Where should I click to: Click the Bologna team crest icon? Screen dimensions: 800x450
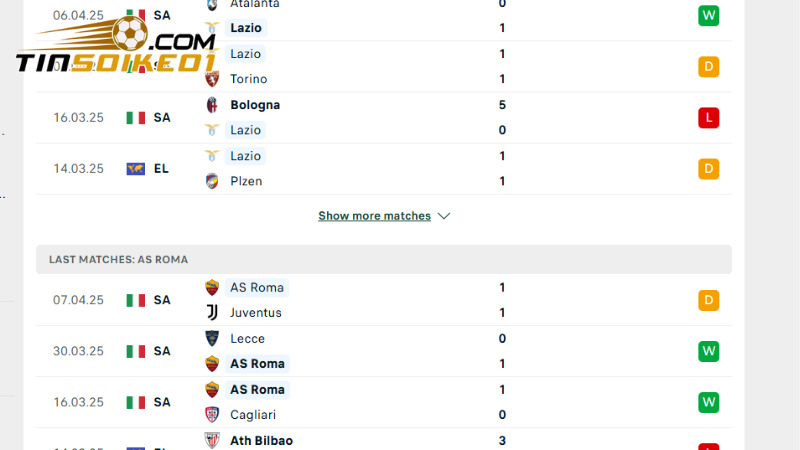[x=212, y=105]
